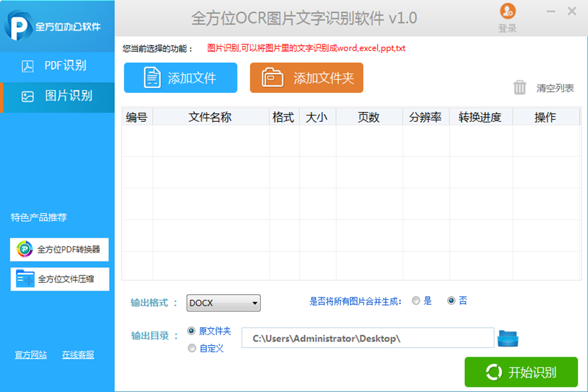Click the 文件名称 column header

coord(211,117)
